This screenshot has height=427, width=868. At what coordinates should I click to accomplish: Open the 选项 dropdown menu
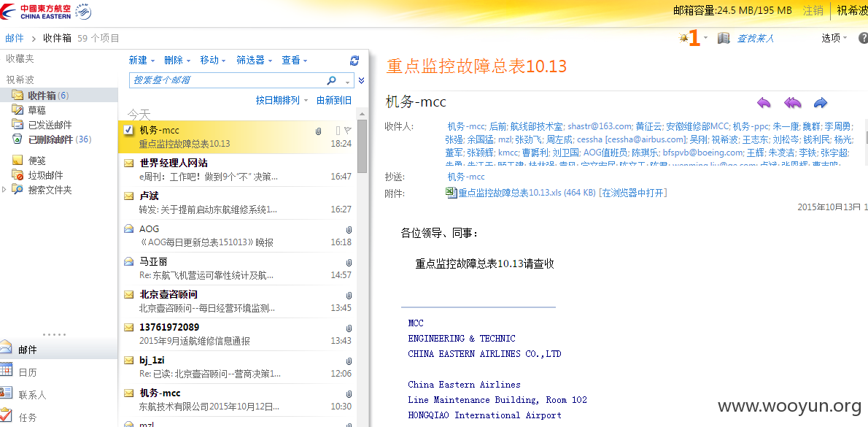click(834, 38)
